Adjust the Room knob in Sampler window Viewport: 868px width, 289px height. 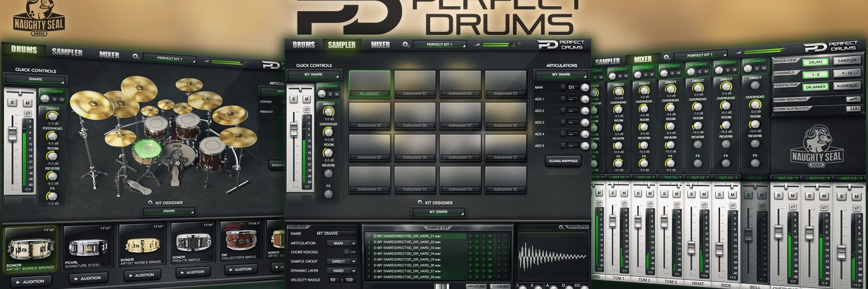click(329, 153)
